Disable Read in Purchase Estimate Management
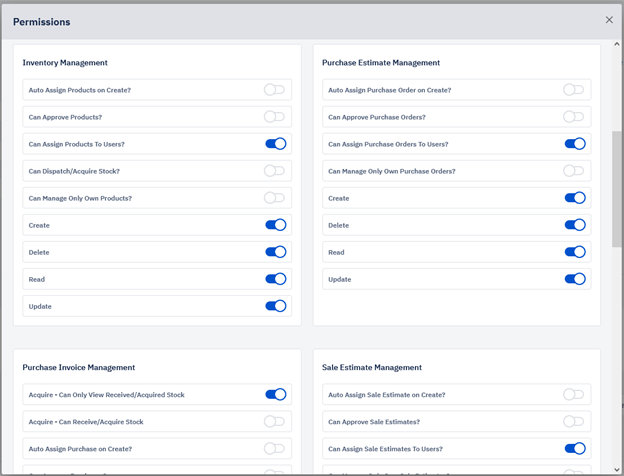Screen dimensions: 624x476 pyautogui.click(x=575, y=252)
